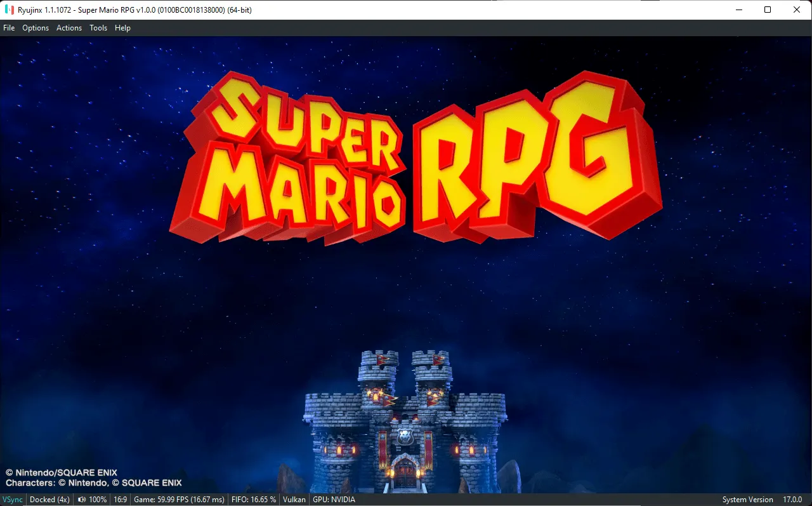
Task: Click the Vulkan backend label
Action: click(294, 500)
